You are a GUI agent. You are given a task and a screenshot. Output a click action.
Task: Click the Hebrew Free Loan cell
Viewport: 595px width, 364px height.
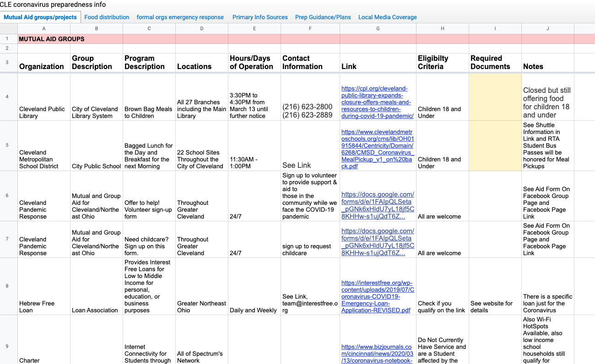pyautogui.click(x=44, y=286)
